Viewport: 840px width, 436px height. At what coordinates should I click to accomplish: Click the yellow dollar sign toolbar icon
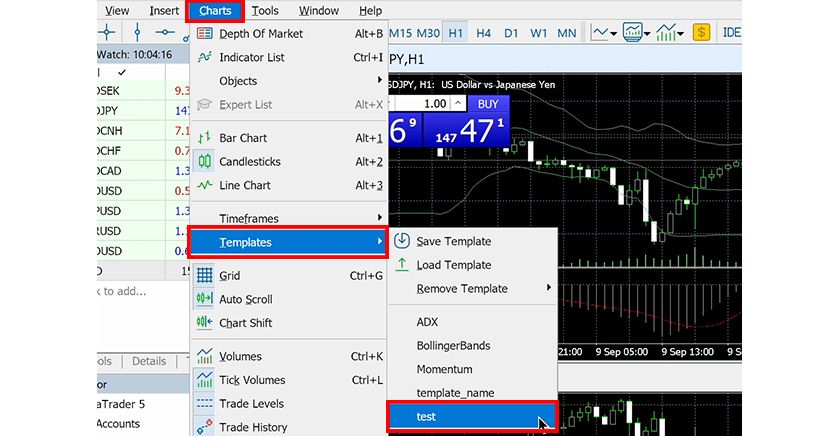point(701,33)
